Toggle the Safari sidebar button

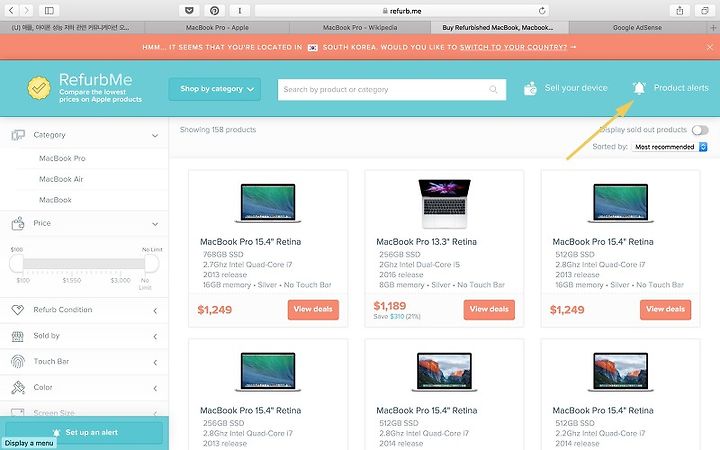pyautogui.click(x=49, y=11)
